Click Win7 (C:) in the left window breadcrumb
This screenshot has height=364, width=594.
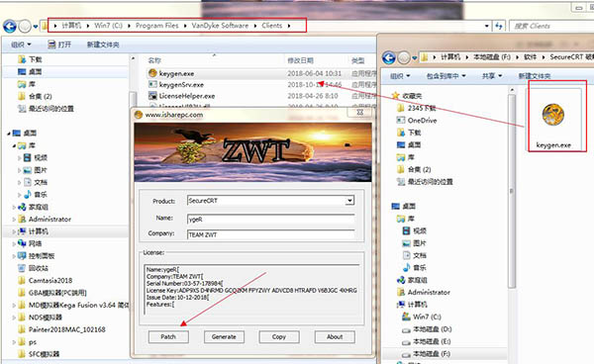coord(108,26)
